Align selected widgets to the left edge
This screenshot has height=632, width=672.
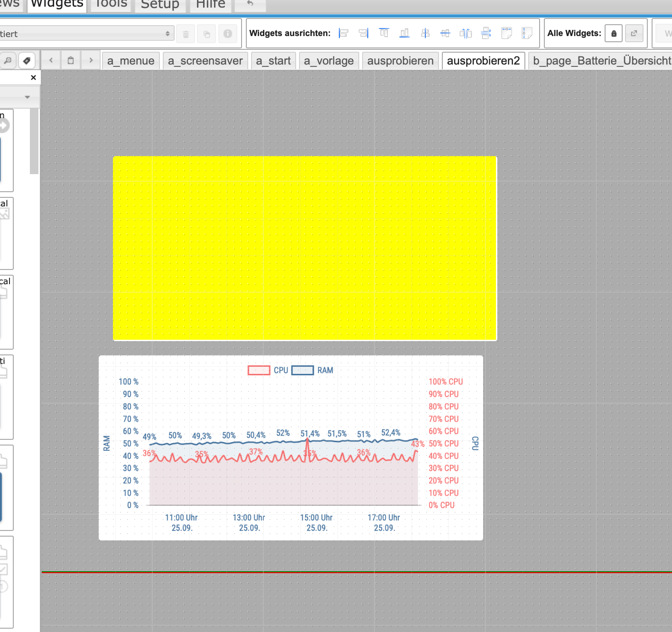[x=344, y=33]
